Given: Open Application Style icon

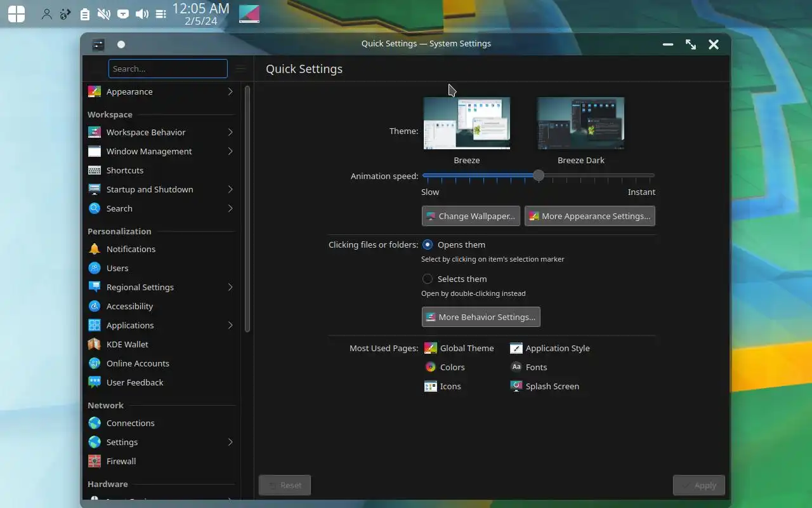Looking at the screenshot, I should click(516, 348).
